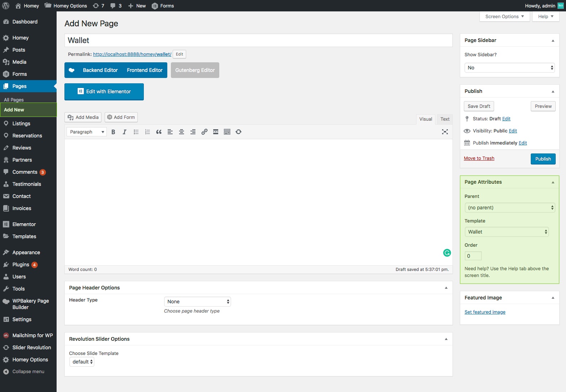
Task: Collapse Revolution Slider Options panel
Action: click(x=446, y=339)
